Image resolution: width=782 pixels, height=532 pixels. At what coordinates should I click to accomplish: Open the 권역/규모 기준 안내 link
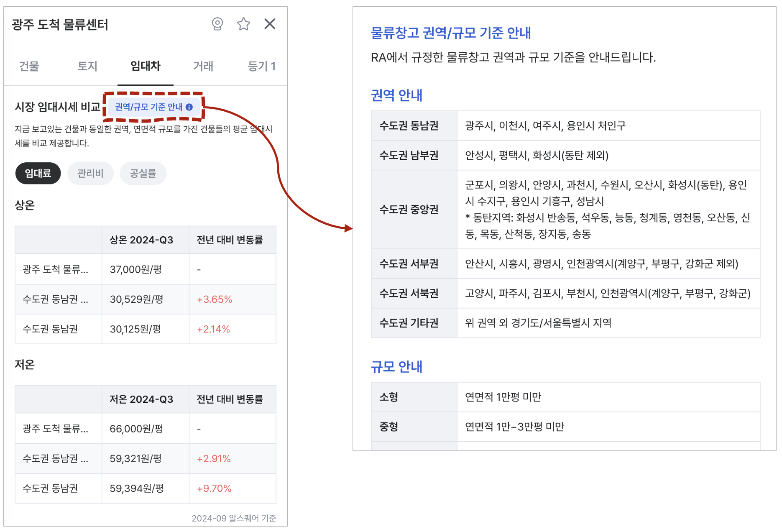click(153, 107)
